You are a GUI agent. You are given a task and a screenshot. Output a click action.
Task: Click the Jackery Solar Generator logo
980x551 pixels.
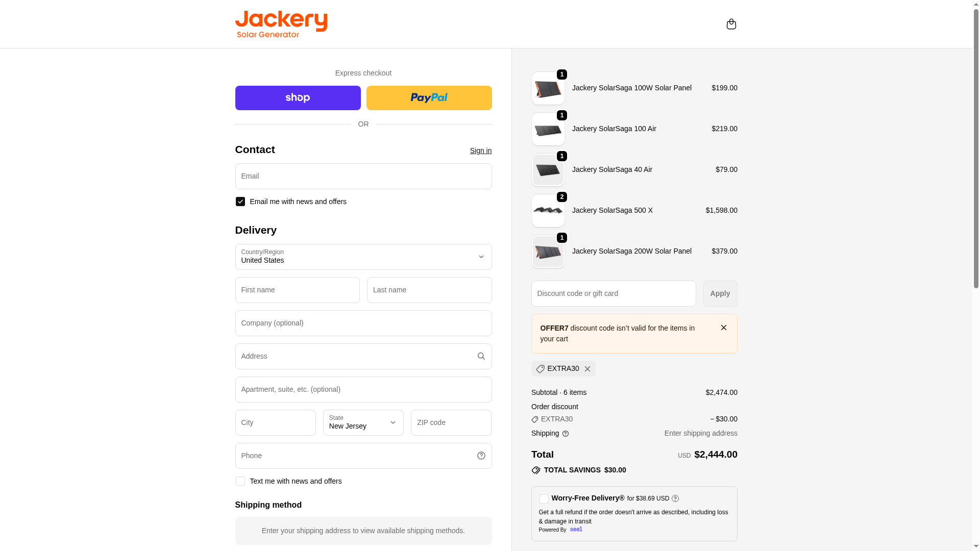click(x=281, y=24)
